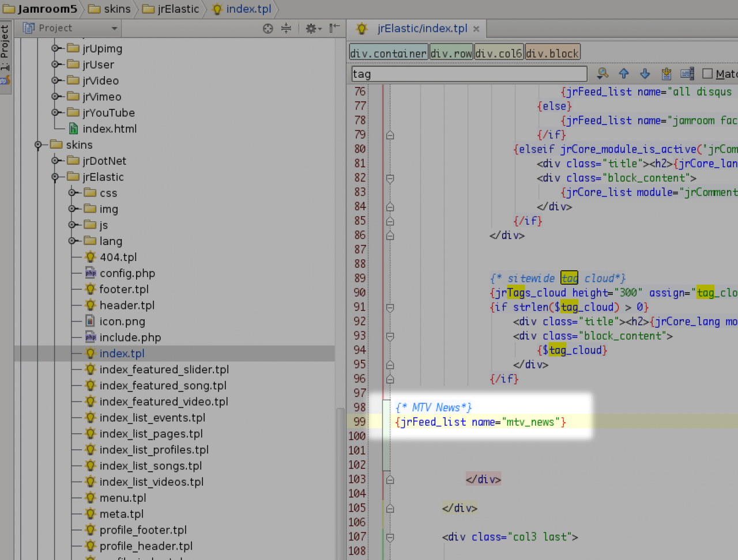Go to next search occurrence
Viewport: 738px width, 560px height.
coord(645,74)
